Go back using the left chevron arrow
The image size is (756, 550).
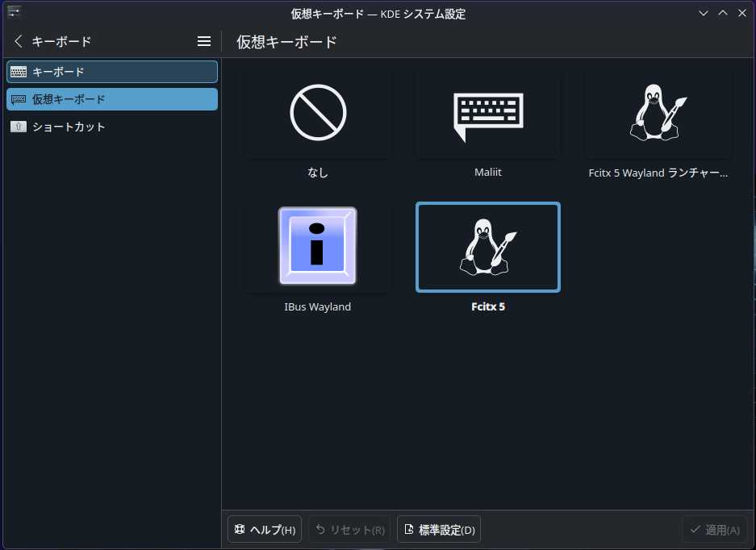19,41
